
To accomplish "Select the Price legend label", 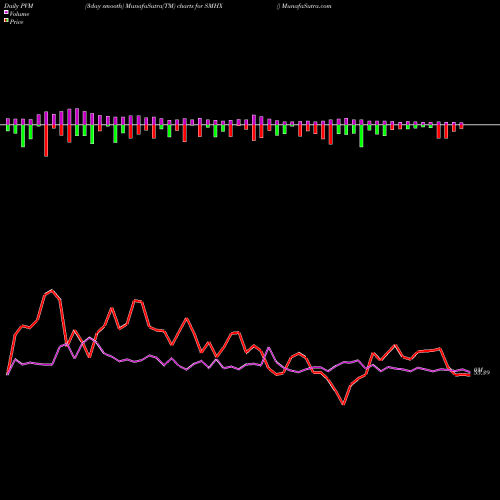I will tap(16, 22).
